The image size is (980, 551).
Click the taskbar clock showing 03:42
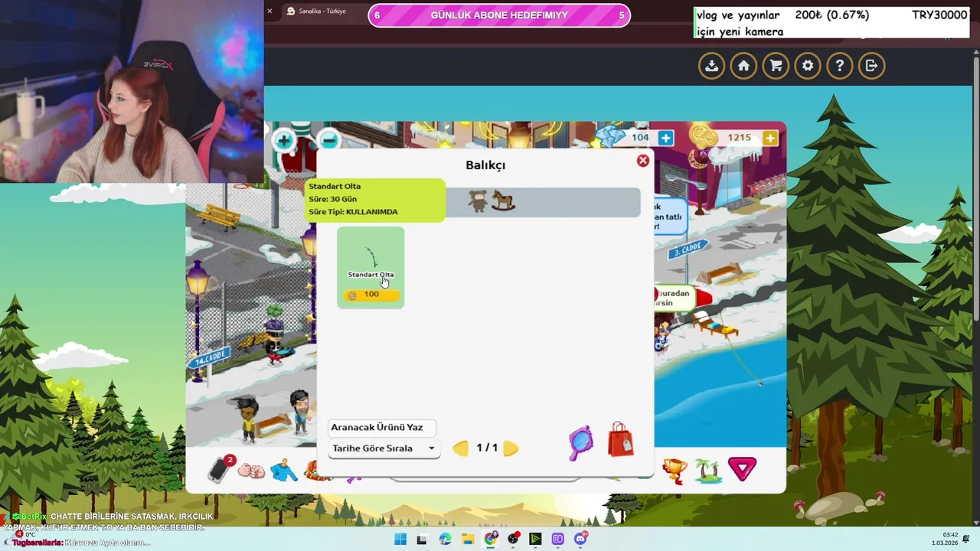(945, 539)
